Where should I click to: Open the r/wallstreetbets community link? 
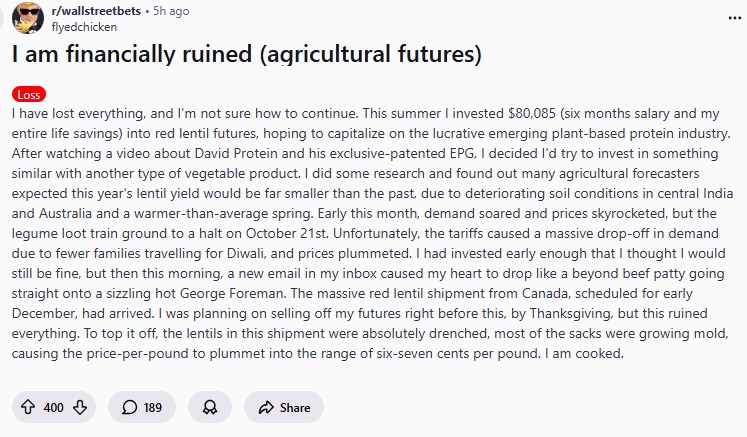(95, 12)
